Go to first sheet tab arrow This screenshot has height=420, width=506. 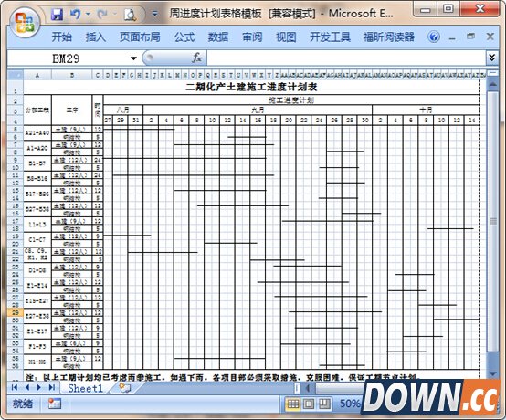pyautogui.click(x=15, y=387)
